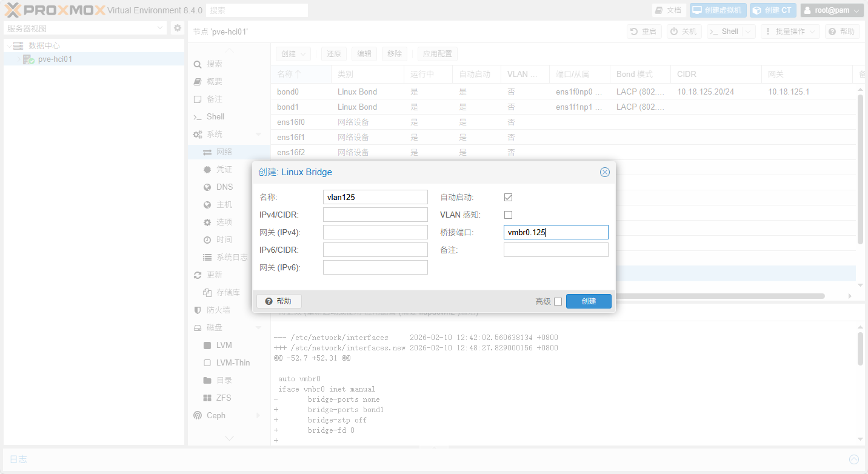
Task: Open LVM menu item
Action: click(228, 345)
